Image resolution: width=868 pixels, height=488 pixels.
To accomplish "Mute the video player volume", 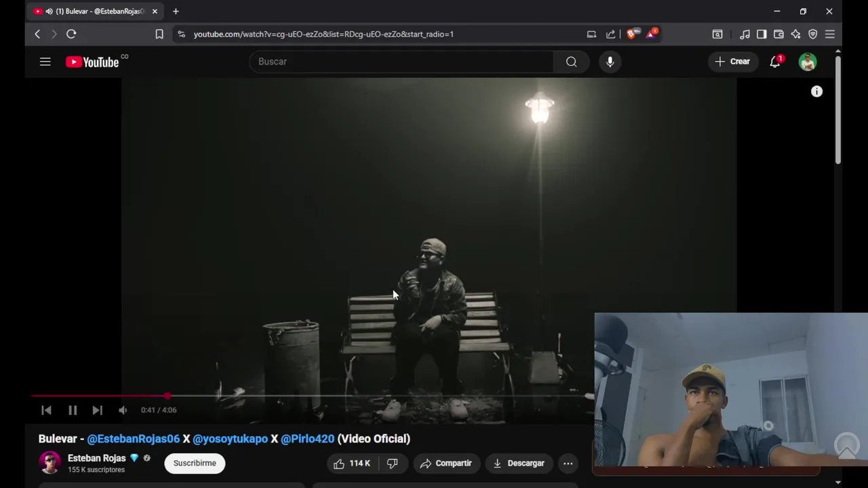I will tap(123, 410).
